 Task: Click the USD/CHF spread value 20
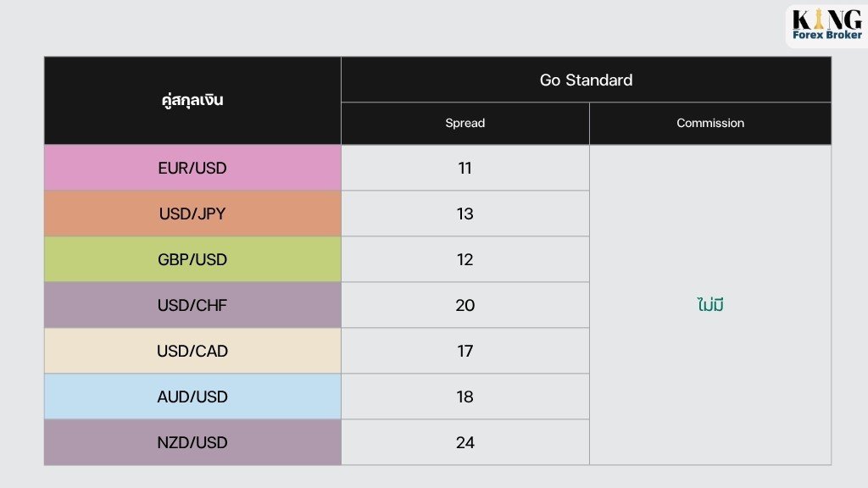coord(465,305)
